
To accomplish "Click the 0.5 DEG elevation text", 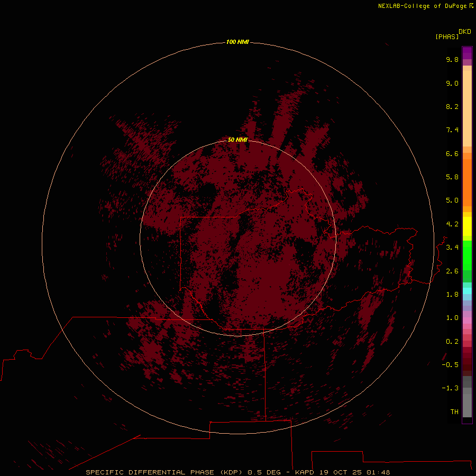I will [266, 472].
